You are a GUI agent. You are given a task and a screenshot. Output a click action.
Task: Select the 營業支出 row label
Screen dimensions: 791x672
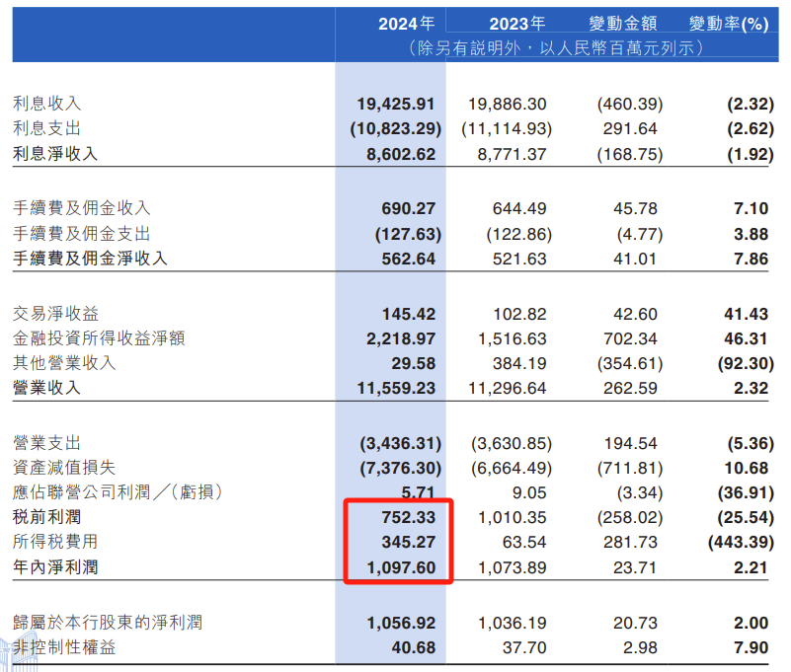coord(47,443)
